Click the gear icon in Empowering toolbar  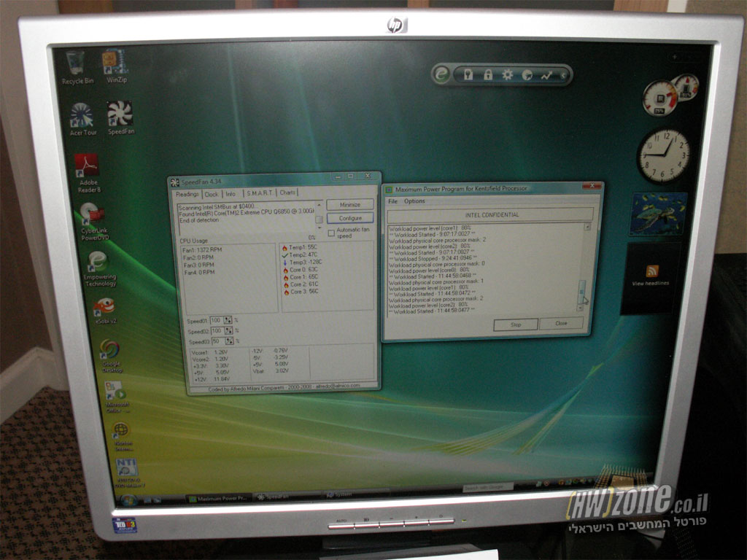coord(508,75)
